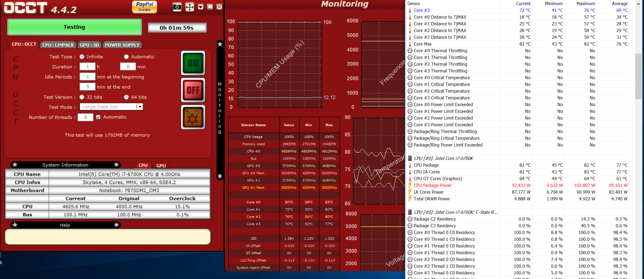Click the elapsed time display 0h 01m 59s
The width and height of the screenshot is (644, 279).
177,28
